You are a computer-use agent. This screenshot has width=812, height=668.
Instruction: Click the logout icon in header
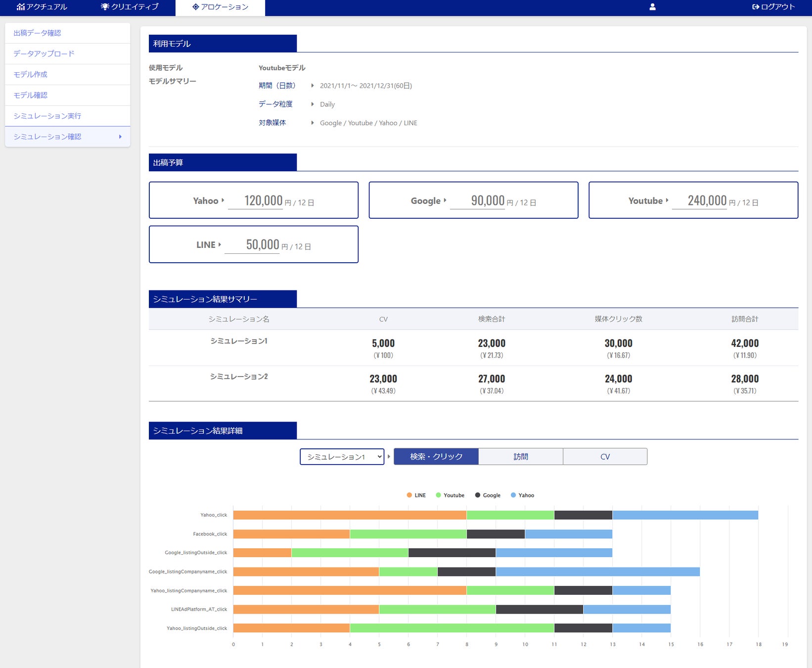click(x=756, y=7)
